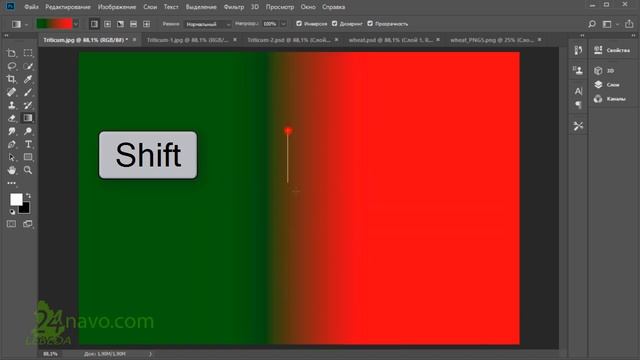The image size is (640, 360).
Task: Select the Path Selection arrow tool
Action: (11, 157)
